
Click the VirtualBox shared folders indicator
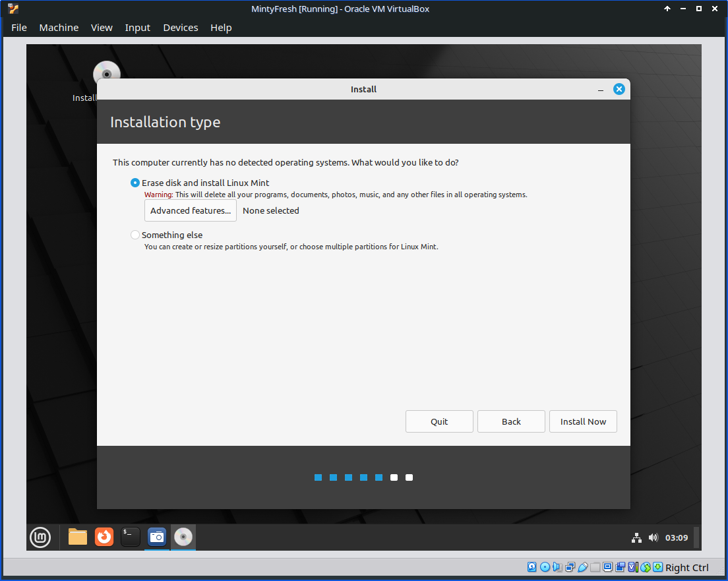[595, 567]
